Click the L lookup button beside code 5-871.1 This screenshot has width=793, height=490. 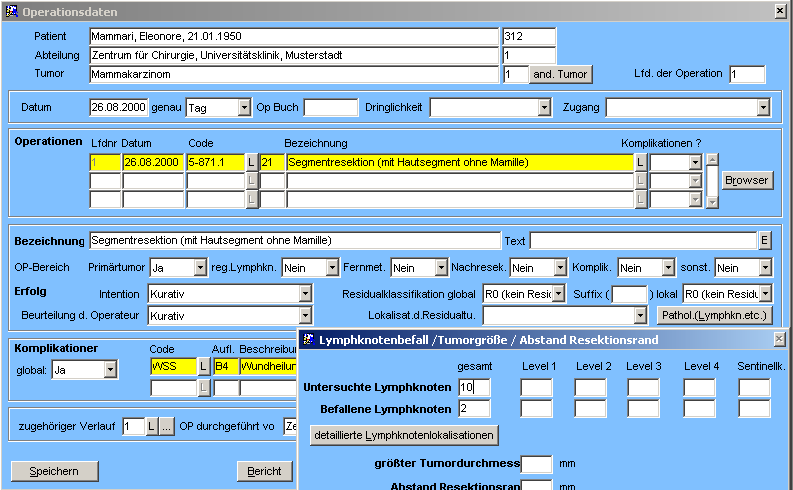coord(251,162)
